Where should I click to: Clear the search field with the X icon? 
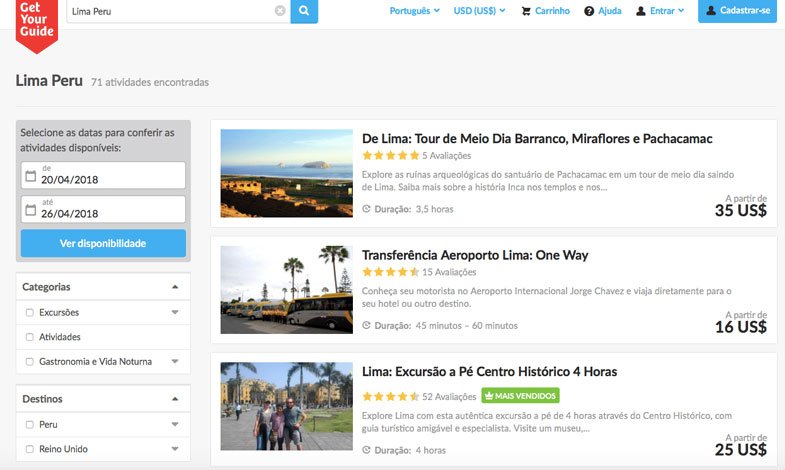click(280, 11)
